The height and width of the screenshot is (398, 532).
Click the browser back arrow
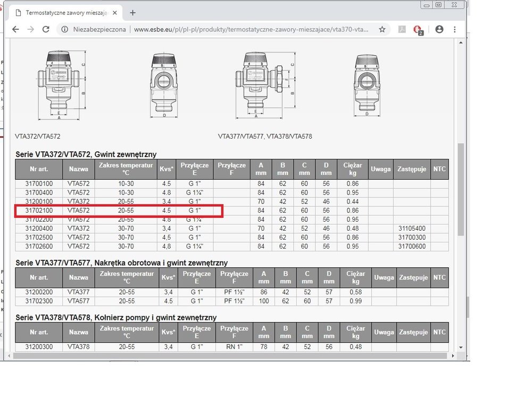15,30
